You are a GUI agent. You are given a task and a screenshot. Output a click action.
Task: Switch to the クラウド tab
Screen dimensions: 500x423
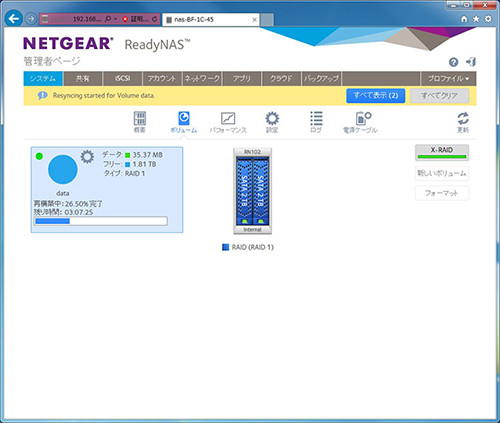coord(281,79)
